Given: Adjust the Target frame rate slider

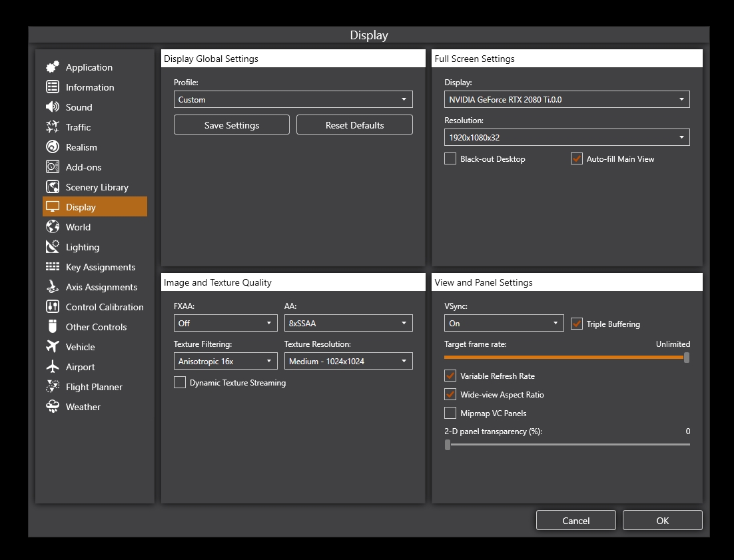Looking at the screenshot, I should pos(686,358).
